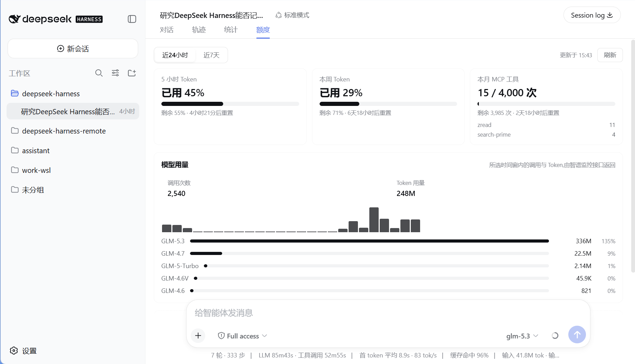Open 设置 settings
Screen dimensions: 635x364
point(23,351)
